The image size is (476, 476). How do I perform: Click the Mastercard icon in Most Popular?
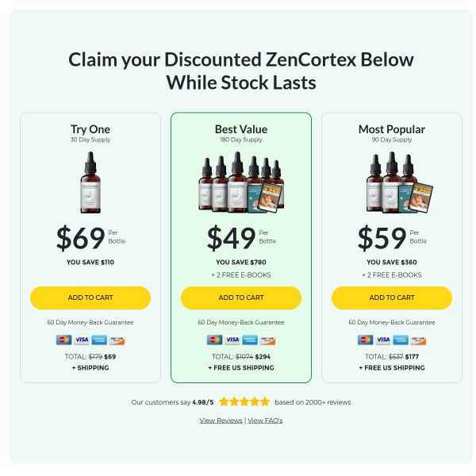366,340
